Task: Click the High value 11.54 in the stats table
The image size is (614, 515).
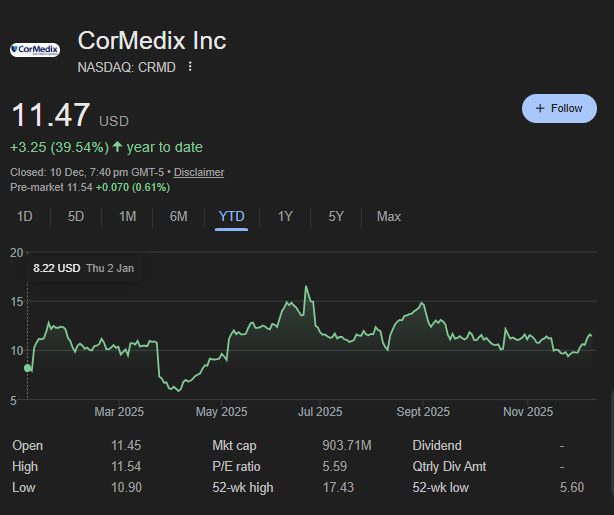Action: pos(126,467)
